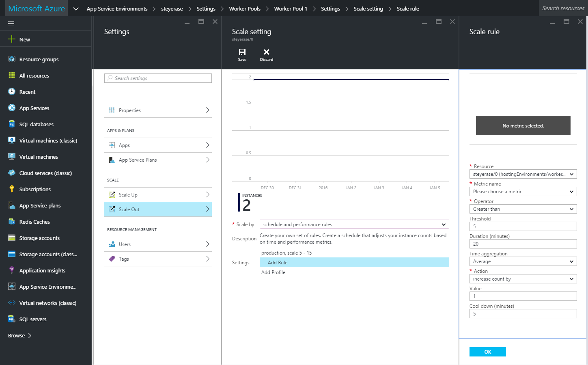The image size is (588, 365).
Task: Open the Operator dropdown
Action: pos(523,209)
